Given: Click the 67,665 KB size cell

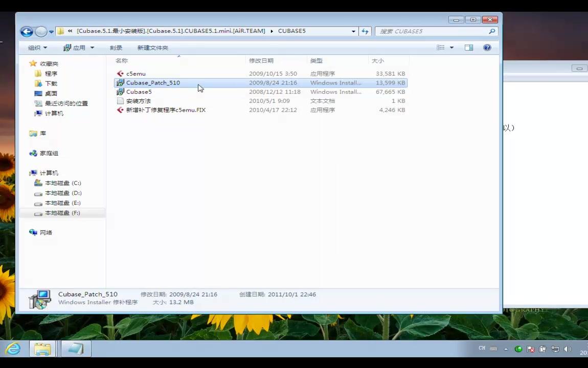Looking at the screenshot, I should point(390,92).
